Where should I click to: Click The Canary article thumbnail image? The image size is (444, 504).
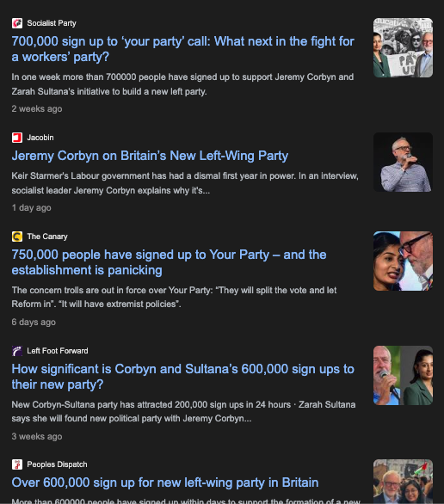[x=403, y=261]
